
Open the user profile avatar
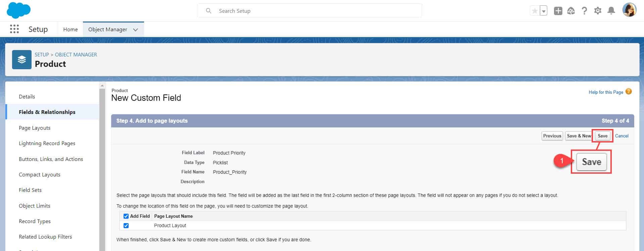click(x=629, y=10)
